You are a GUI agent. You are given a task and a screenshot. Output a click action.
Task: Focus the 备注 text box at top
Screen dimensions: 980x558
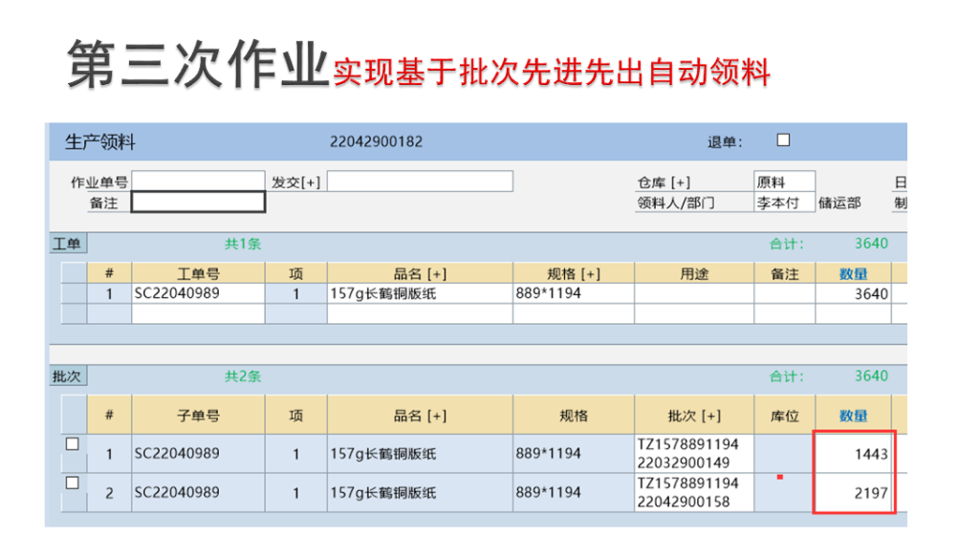(198, 203)
